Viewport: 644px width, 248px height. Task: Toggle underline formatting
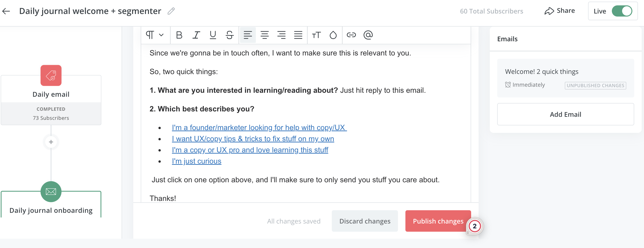pyautogui.click(x=213, y=35)
